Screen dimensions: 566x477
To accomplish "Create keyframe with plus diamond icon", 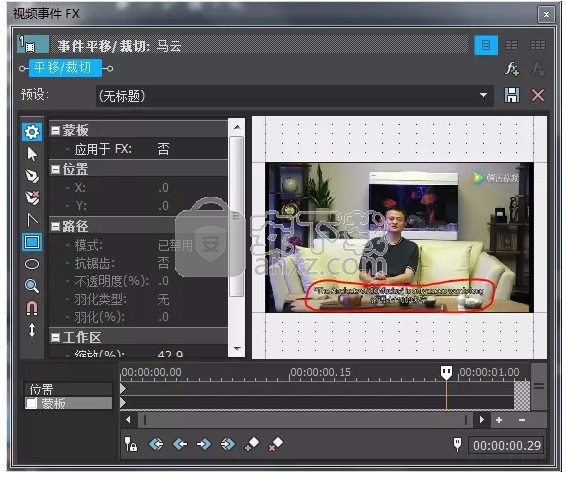I will click(x=252, y=444).
